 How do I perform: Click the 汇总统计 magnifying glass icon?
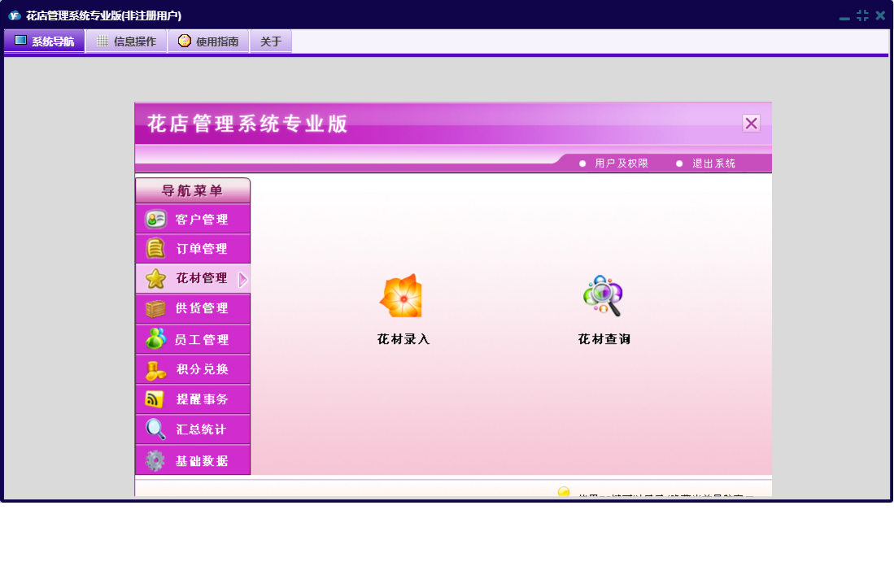pos(155,429)
